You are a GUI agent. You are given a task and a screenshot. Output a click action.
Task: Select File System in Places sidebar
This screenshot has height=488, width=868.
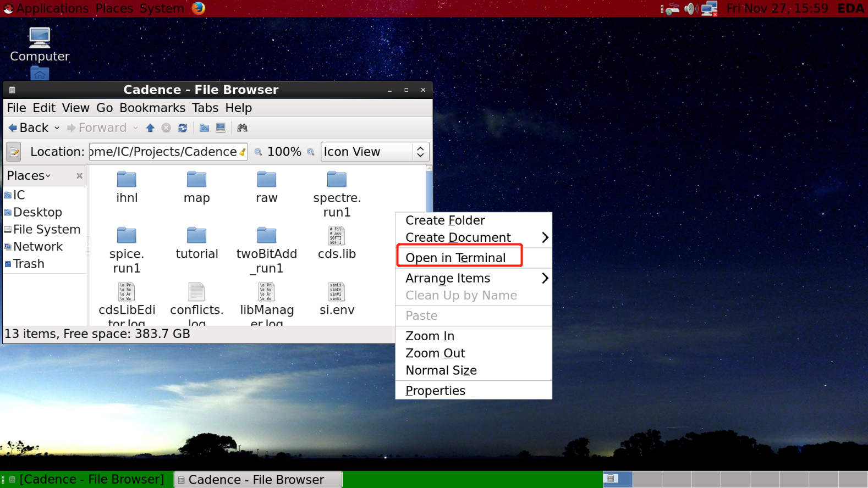[x=46, y=229]
